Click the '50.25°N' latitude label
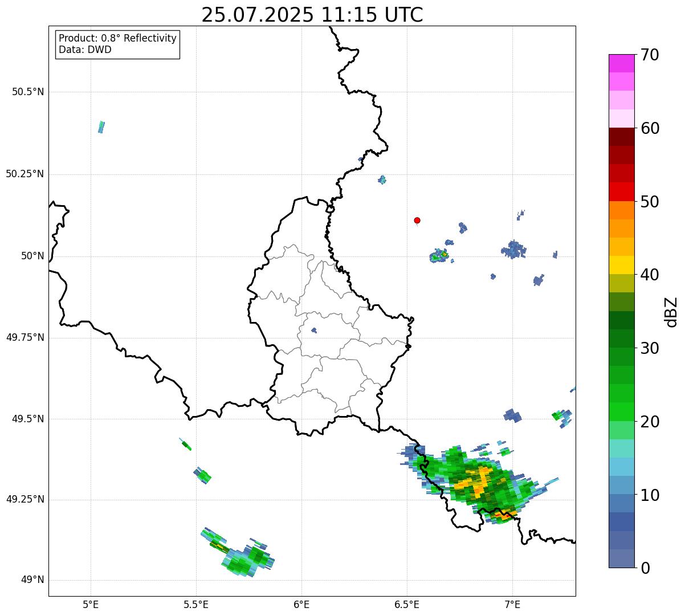This screenshot has width=685, height=616. pos(25,174)
